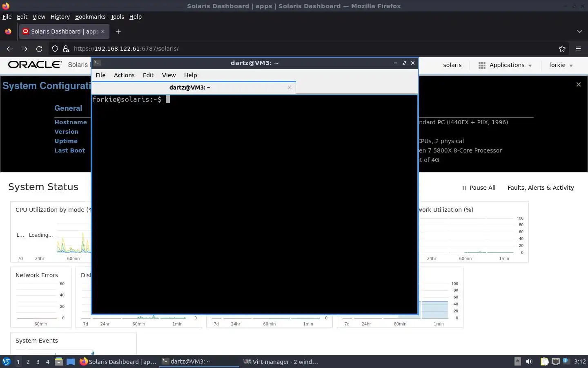Click Hostname label in General section
Screen dimensions: 588x368
pyautogui.click(x=71, y=122)
